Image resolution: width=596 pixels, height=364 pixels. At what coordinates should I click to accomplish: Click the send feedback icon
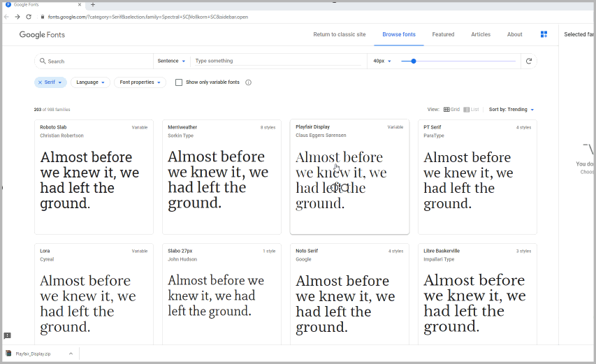point(7,336)
